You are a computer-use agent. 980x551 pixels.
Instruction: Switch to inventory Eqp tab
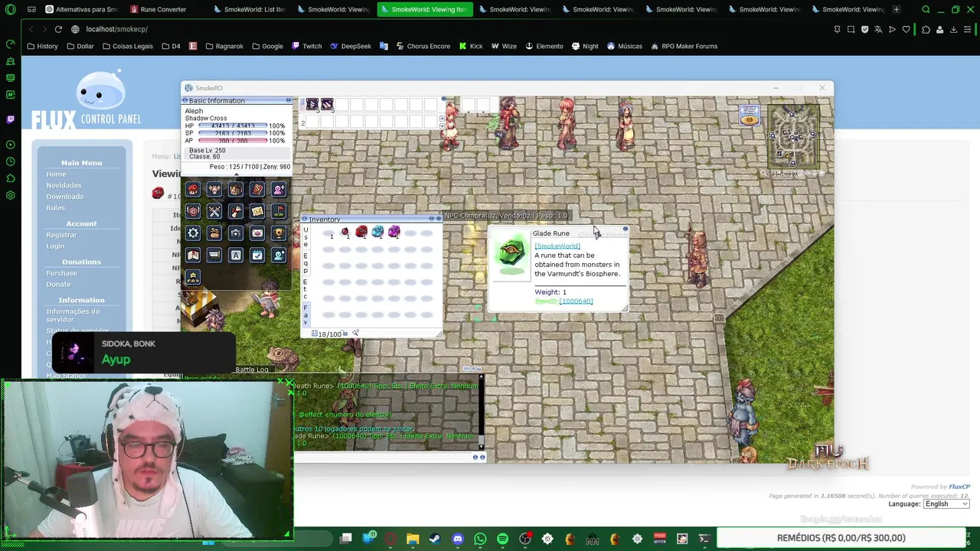click(x=305, y=263)
